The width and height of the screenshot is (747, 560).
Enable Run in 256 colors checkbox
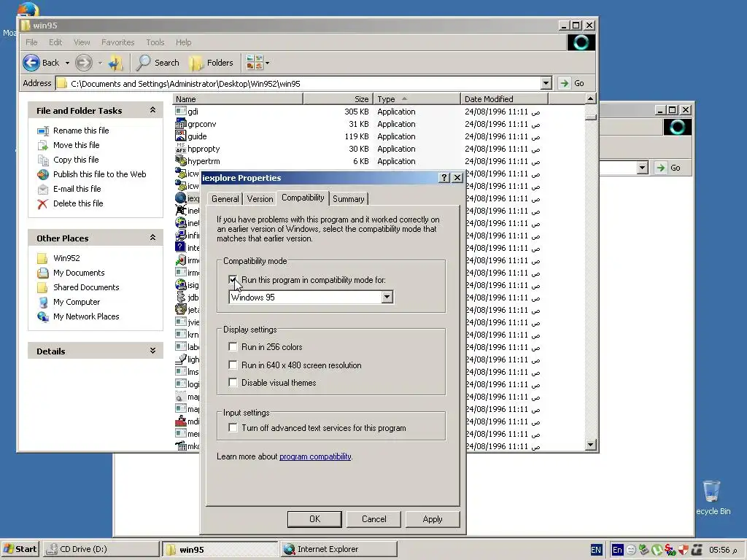[x=233, y=346]
